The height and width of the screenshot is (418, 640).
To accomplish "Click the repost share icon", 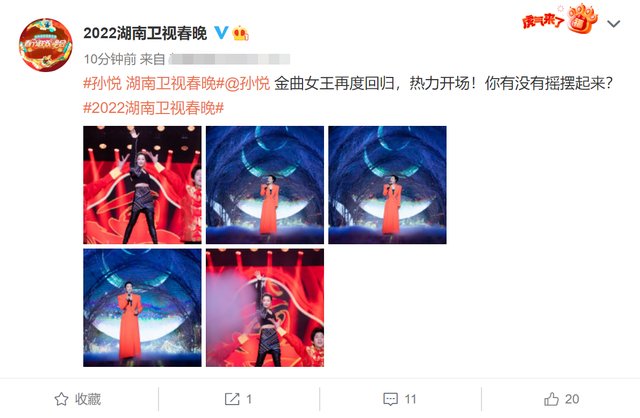I will point(232,399).
